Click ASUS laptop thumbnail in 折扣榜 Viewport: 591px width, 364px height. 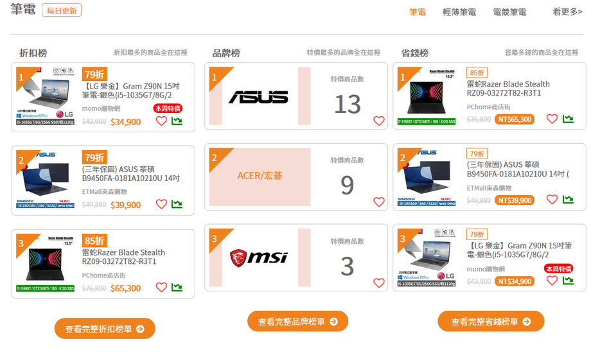[x=45, y=179]
